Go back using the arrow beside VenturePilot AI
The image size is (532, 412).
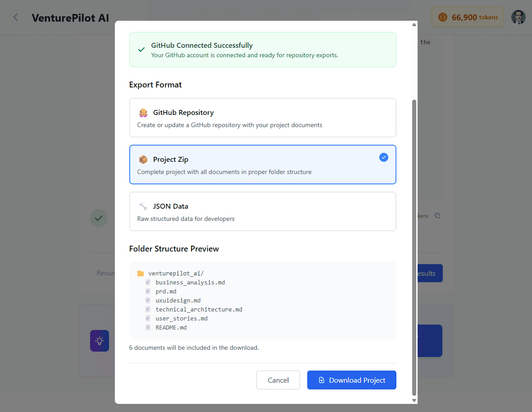(x=16, y=17)
